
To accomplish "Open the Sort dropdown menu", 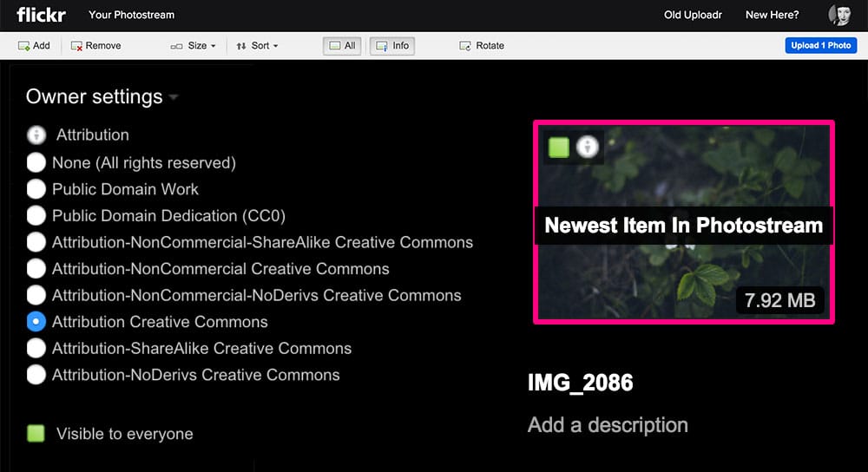I will [x=258, y=46].
